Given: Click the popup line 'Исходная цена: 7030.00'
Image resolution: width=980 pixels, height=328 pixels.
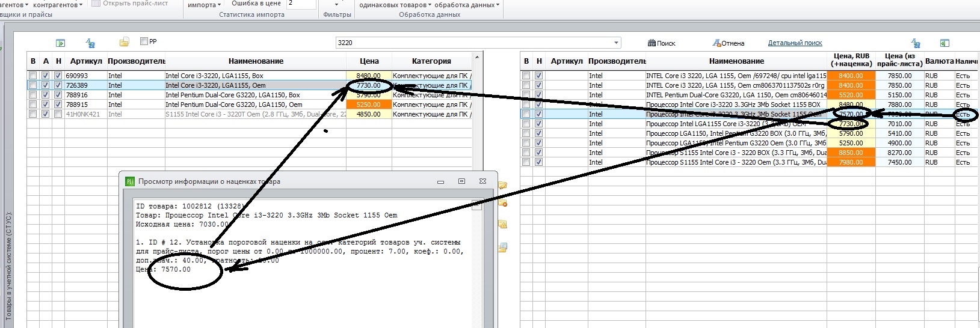Looking at the screenshot, I should point(182,224).
